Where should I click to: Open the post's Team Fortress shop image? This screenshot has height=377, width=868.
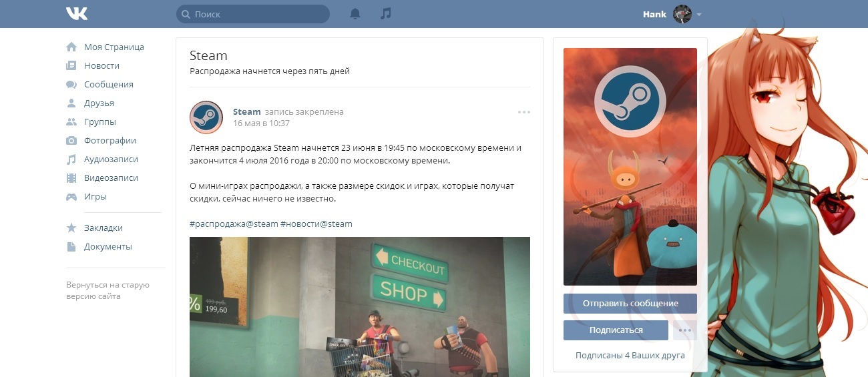[x=360, y=307]
